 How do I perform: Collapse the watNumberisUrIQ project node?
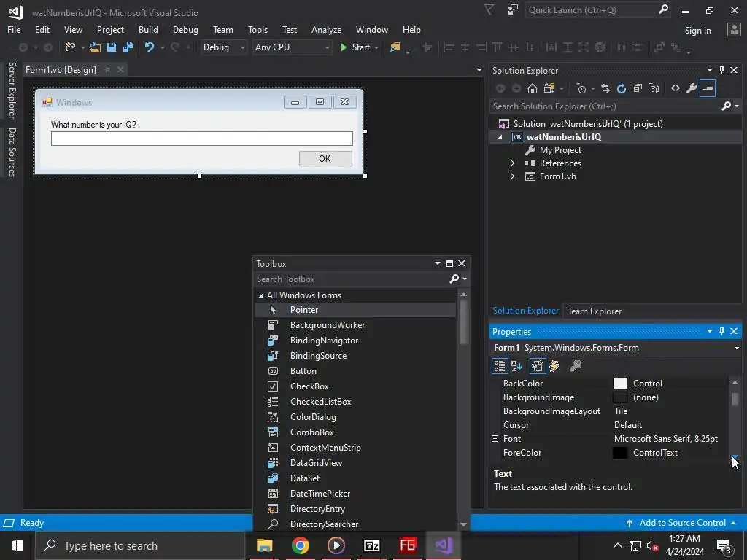click(499, 136)
